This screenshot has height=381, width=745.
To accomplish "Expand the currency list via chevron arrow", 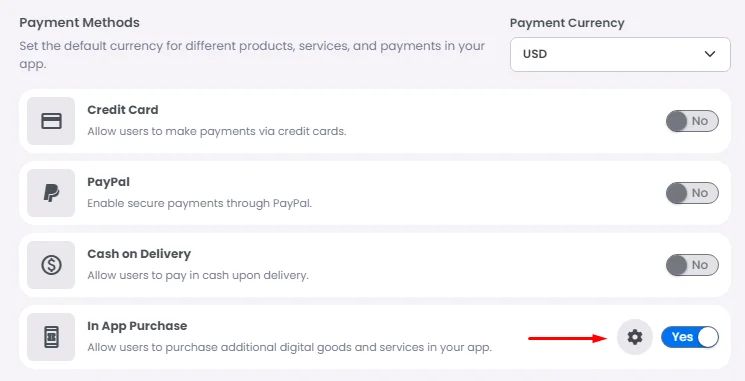I will pos(710,54).
